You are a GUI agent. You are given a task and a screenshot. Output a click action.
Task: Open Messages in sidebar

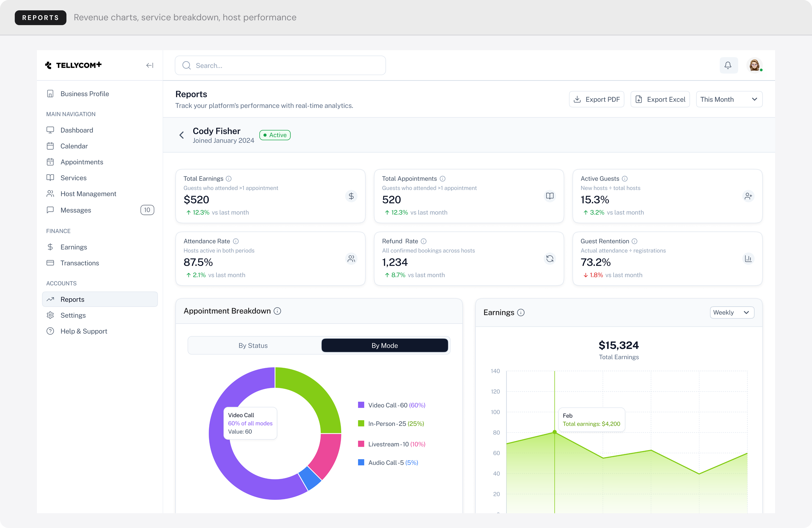75,210
